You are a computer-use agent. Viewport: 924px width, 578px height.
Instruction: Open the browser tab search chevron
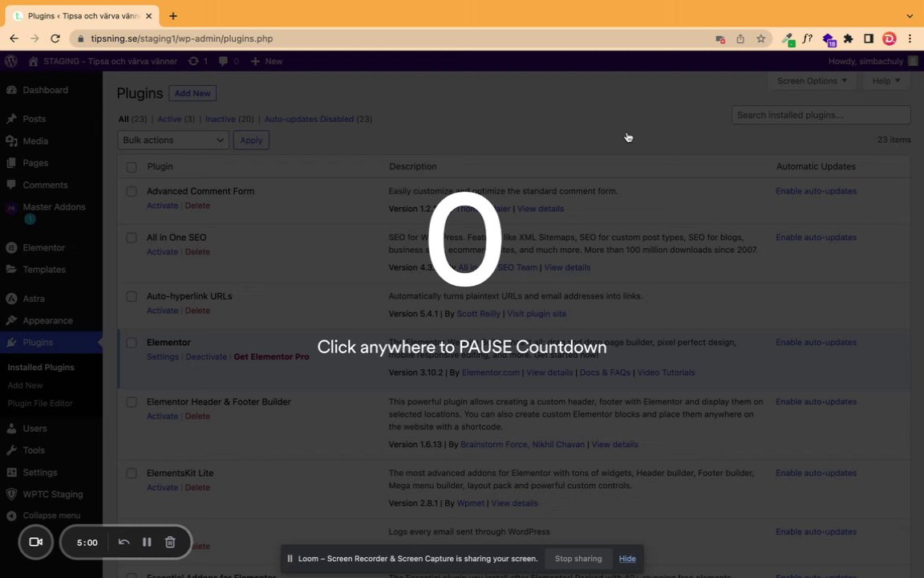coord(910,16)
